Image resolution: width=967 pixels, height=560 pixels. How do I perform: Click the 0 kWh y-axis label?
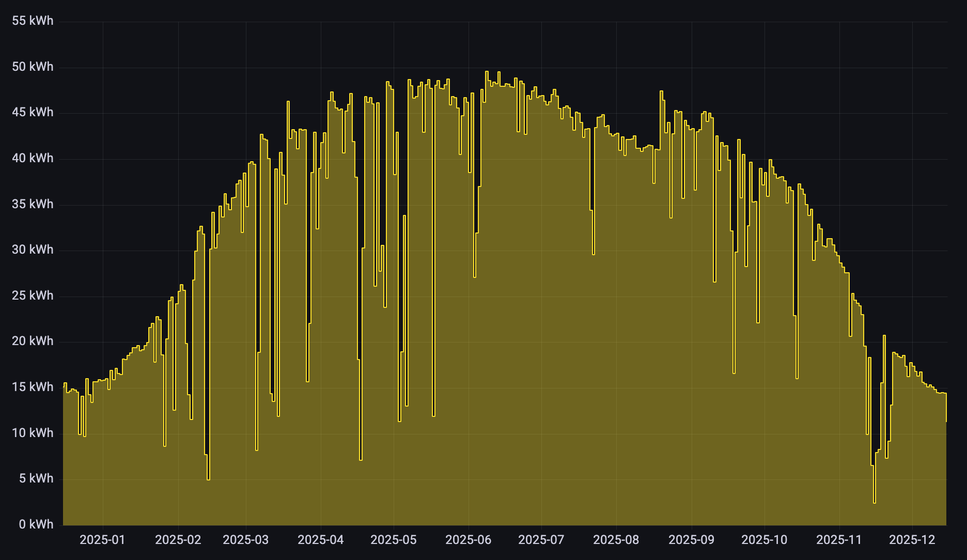pyautogui.click(x=36, y=524)
